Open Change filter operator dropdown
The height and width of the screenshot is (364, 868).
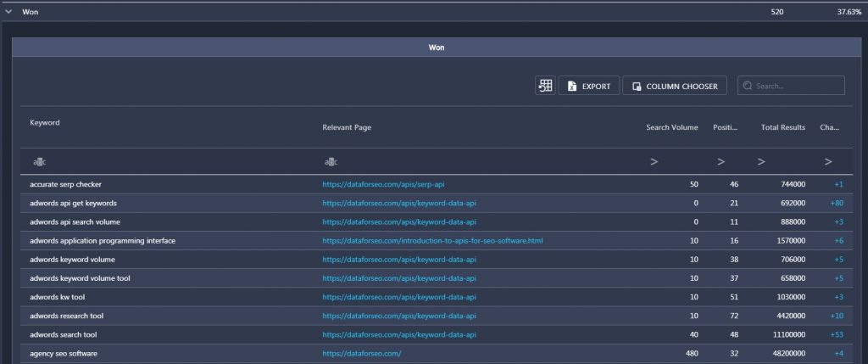pos(828,162)
